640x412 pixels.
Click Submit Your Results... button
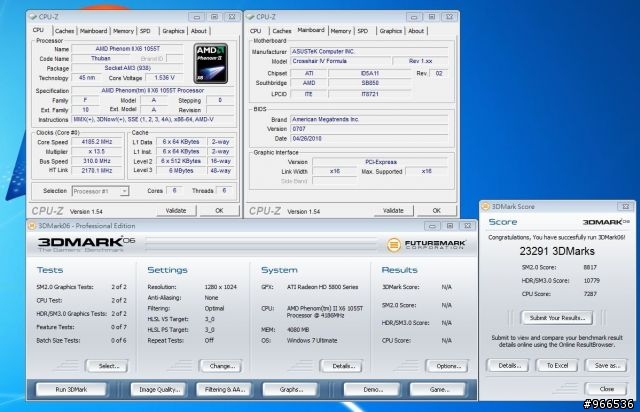(557, 318)
